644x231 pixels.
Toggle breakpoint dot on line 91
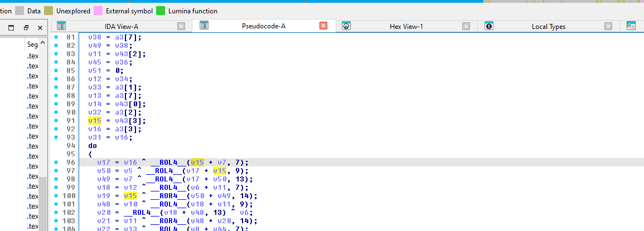[x=56, y=120]
